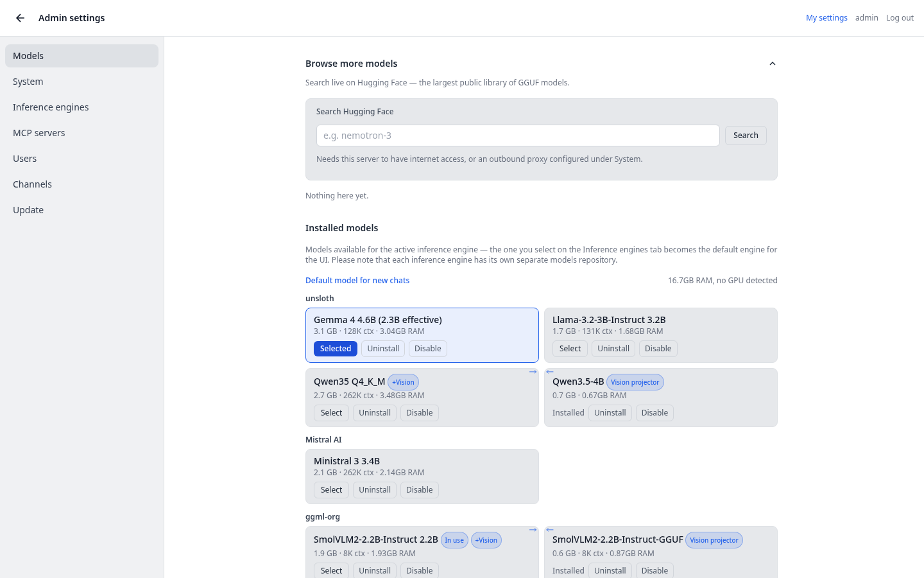Disable the Gemma 4 4.6B model
The width and height of the screenshot is (924, 578).
pyautogui.click(x=428, y=349)
